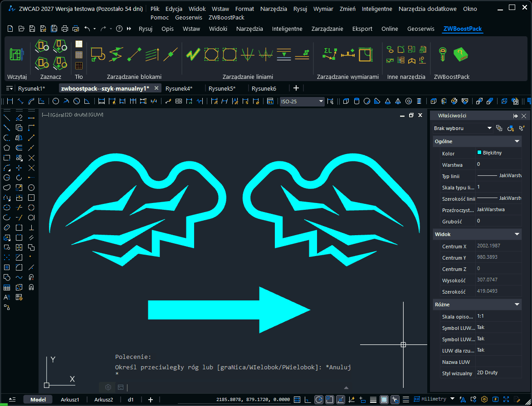Click the green ZWBoostPack help book icon
The image size is (532, 406).
[x=461, y=54]
